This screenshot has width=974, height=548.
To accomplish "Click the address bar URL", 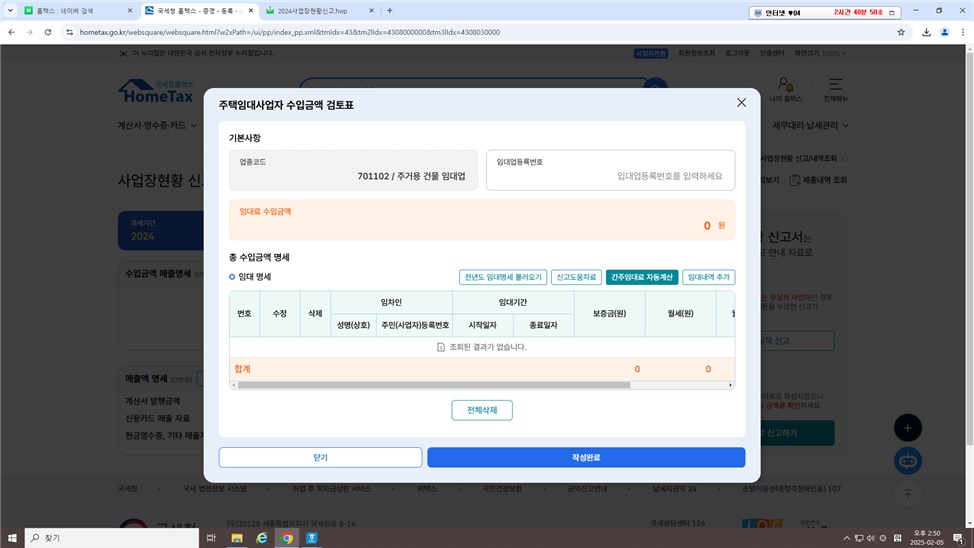I will click(289, 32).
